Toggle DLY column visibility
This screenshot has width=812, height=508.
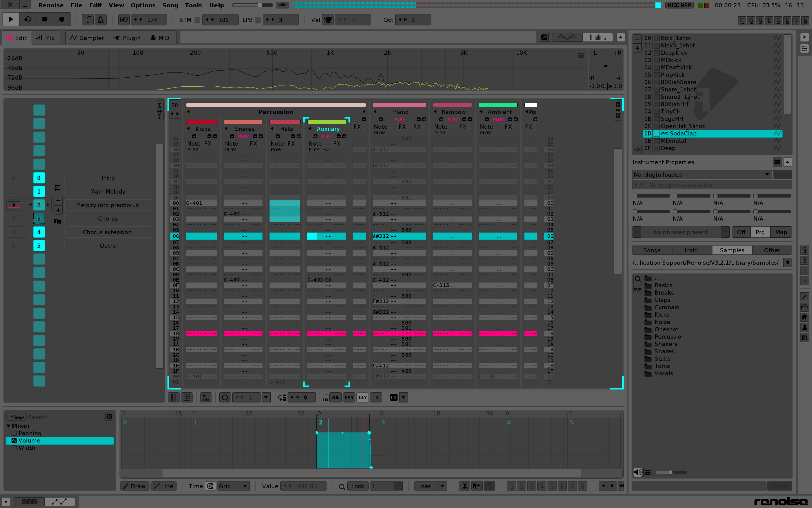pos(363,397)
